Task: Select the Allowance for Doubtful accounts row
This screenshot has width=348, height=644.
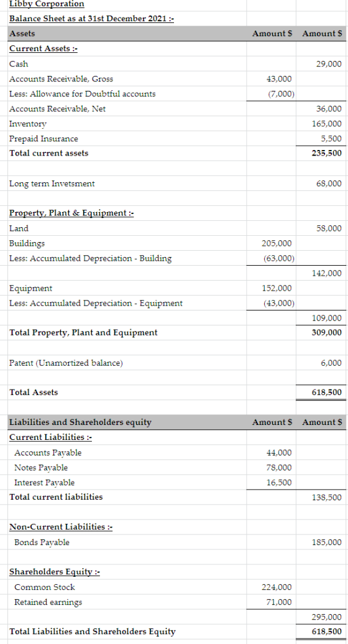Action: (83, 94)
